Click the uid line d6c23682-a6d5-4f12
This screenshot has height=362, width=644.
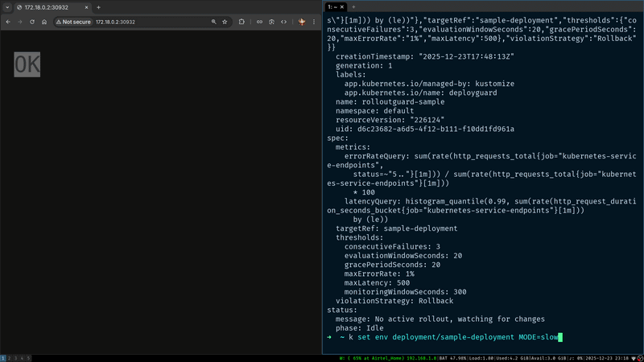coord(425,129)
